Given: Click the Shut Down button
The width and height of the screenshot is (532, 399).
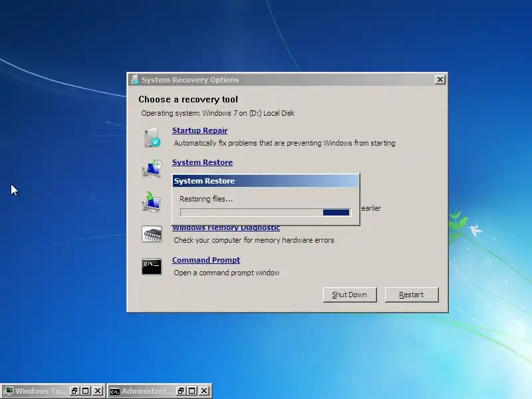Looking at the screenshot, I should coord(350,295).
